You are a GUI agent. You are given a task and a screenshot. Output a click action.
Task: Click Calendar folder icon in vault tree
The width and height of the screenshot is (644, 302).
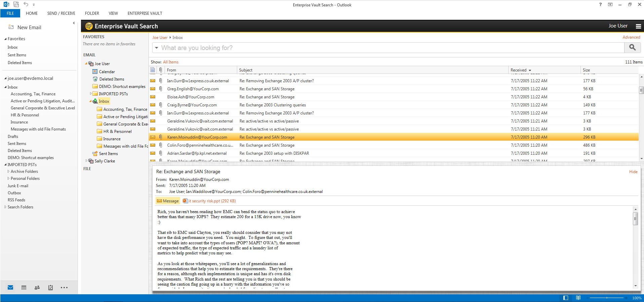(x=95, y=71)
